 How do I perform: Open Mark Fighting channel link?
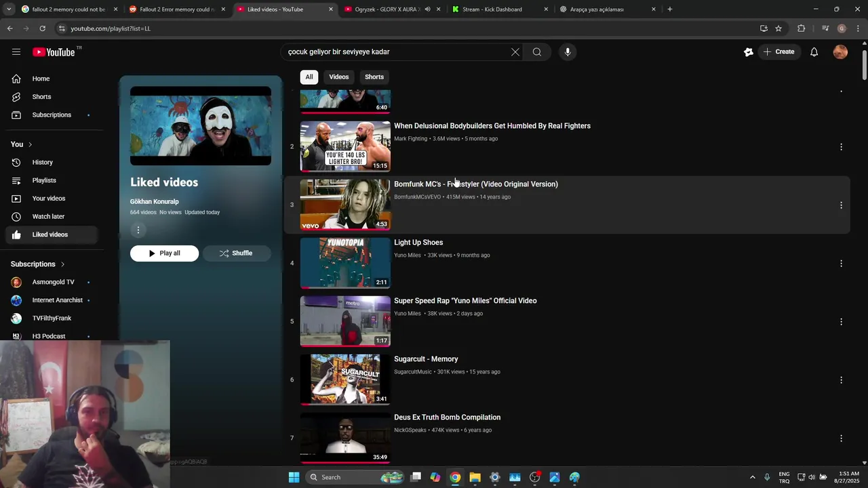pyautogui.click(x=411, y=139)
